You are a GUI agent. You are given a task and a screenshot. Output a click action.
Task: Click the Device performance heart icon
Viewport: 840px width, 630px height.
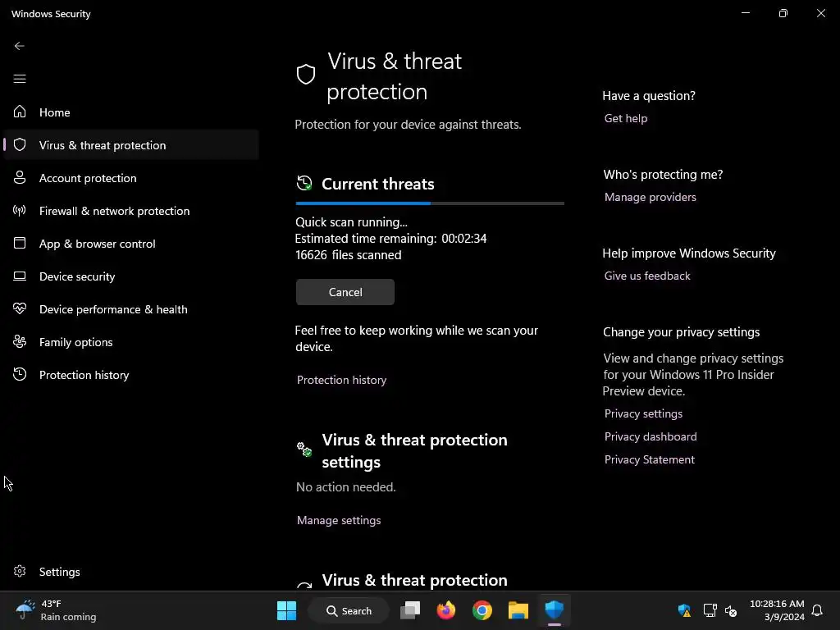20,308
